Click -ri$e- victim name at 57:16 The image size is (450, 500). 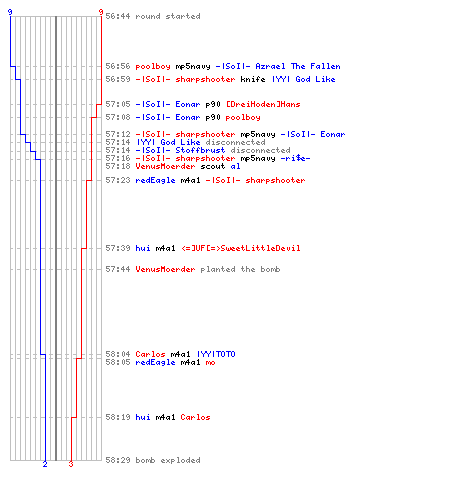tap(295, 158)
